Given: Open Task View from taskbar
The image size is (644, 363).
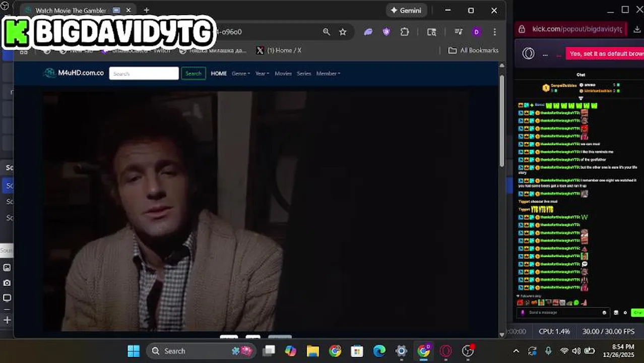Looking at the screenshot, I should pyautogui.click(x=269, y=351).
